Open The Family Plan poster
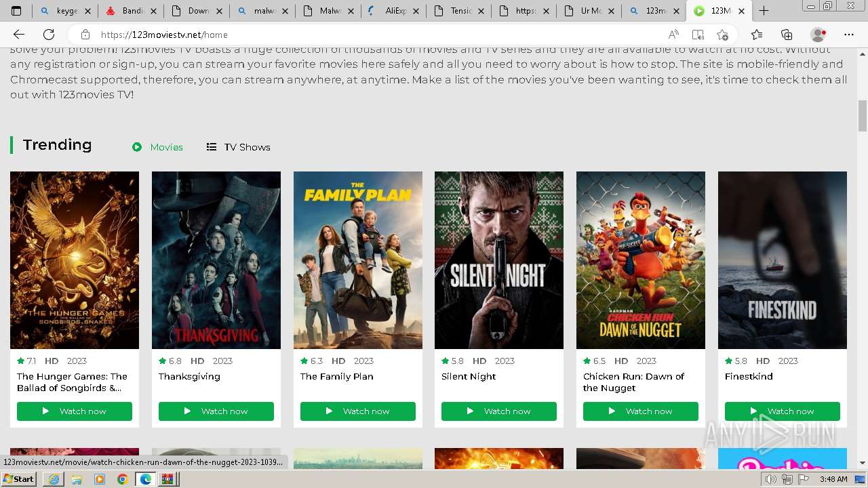Viewport: 868px width, 488px height. (x=358, y=260)
